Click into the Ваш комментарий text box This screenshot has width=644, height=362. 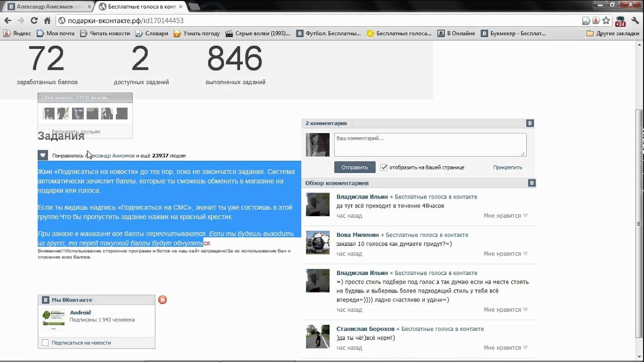430,145
